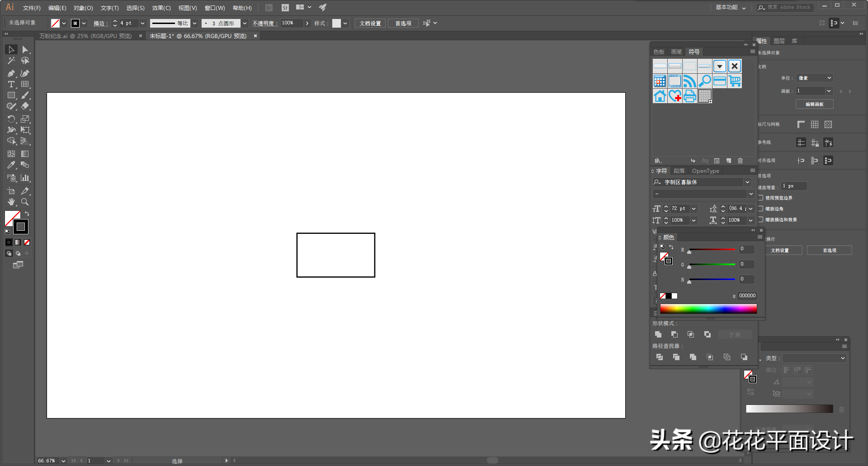Image resolution: width=868 pixels, height=466 pixels.
Task: Switch to 段落 paragraph tab
Action: (679, 171)
